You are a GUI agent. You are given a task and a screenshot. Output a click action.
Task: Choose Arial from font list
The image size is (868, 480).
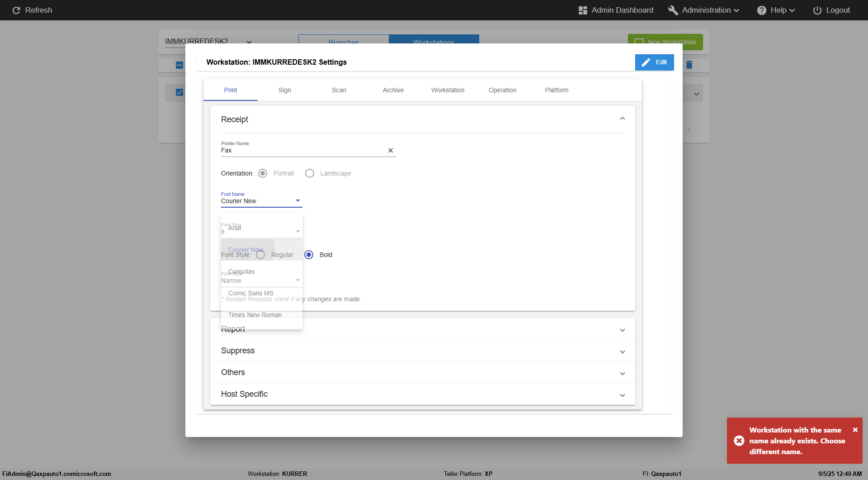[262, 228]
